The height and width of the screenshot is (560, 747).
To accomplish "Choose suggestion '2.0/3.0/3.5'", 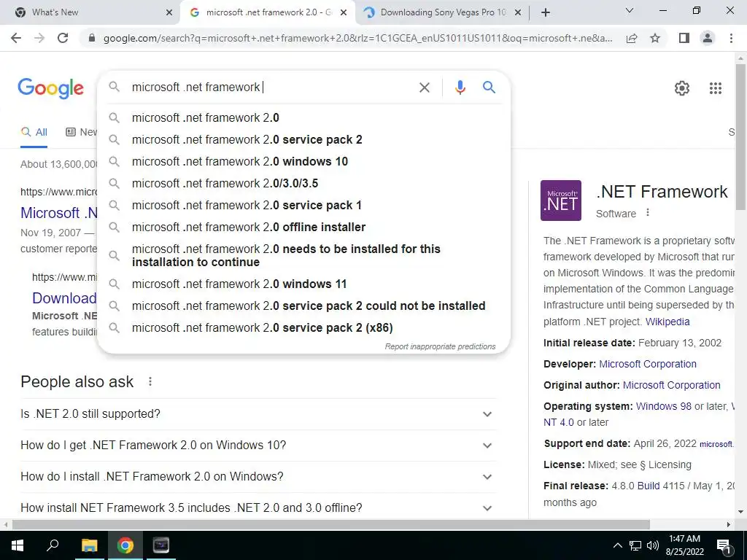I will (303, 183).
